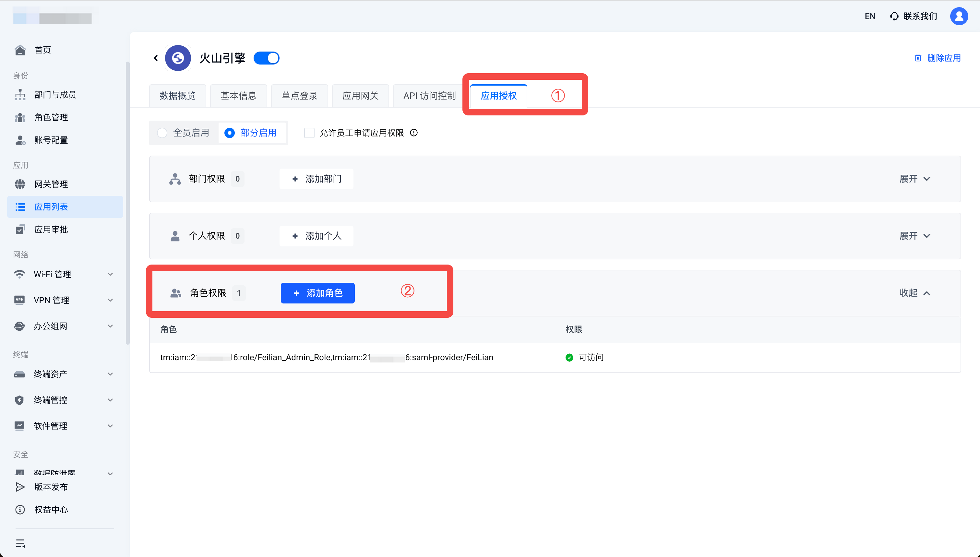
Task: Switch language with EN link
Action: pyautogui.click(x=870, y=16)
